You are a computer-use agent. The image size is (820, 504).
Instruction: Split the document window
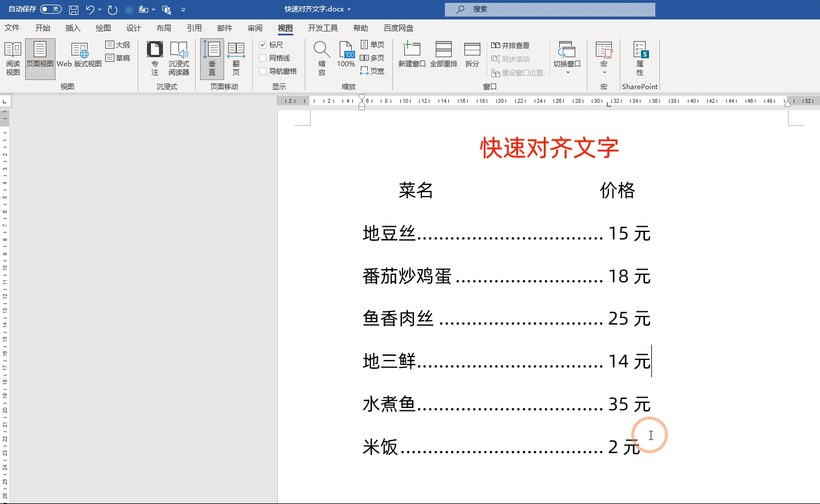pos(472,56)
